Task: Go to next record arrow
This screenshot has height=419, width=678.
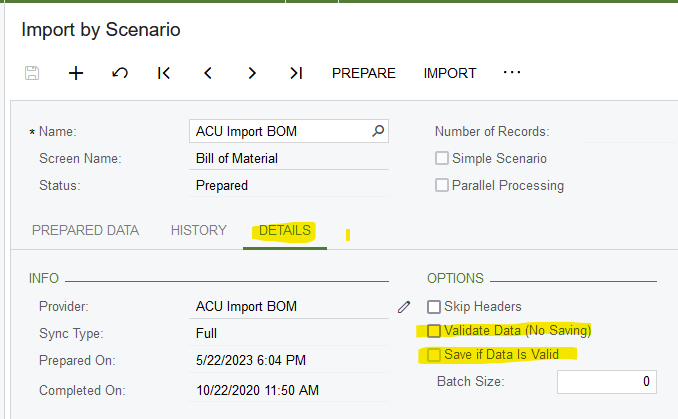Action: (252, 73)
